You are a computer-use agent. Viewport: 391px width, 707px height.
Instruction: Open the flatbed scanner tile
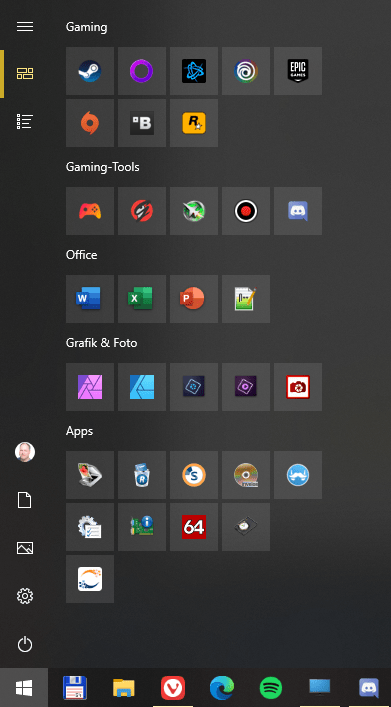[90, 475]
